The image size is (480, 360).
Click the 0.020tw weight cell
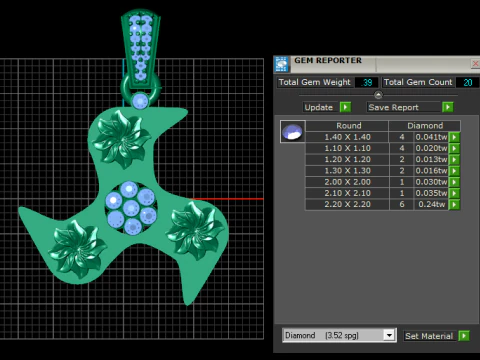pyautogui.click(x=431, y=148)
